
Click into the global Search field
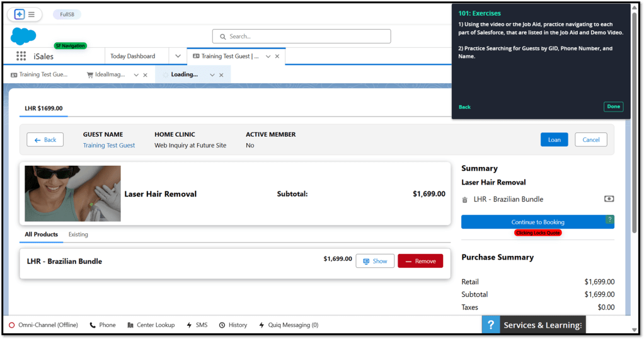301,37
